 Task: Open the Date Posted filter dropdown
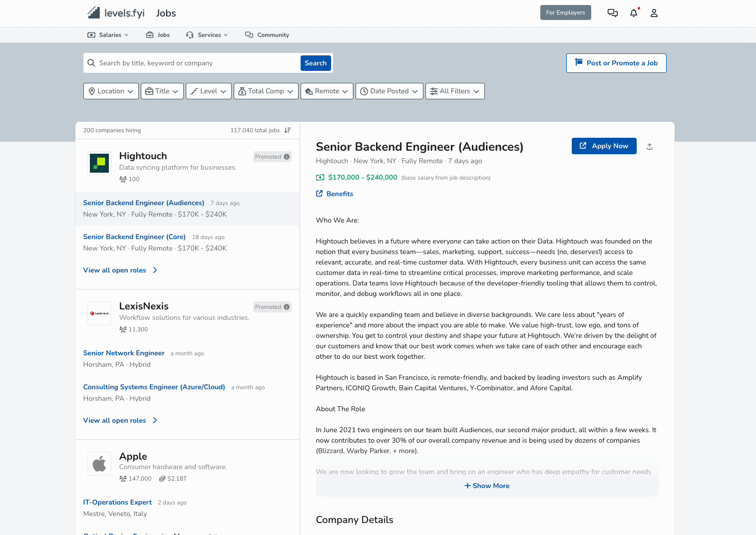click(x=389, y=91)
